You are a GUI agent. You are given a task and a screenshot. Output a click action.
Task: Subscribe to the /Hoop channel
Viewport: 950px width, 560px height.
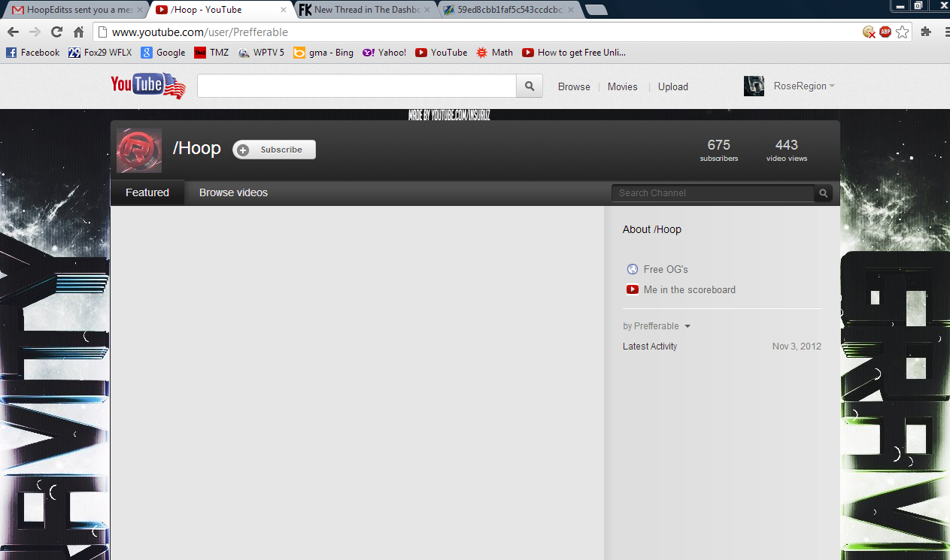coord(275,150)
